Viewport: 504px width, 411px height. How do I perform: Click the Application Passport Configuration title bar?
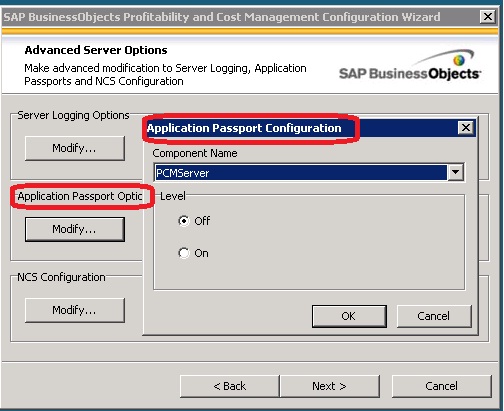pos(309,128)
